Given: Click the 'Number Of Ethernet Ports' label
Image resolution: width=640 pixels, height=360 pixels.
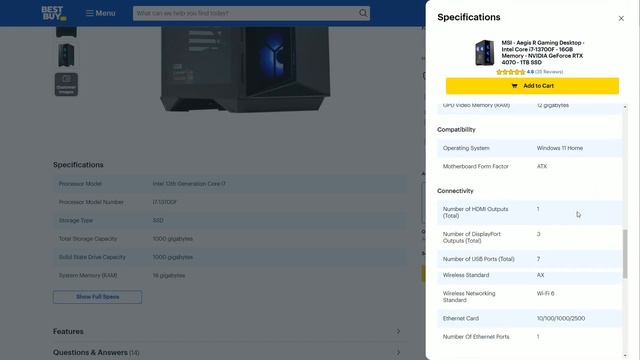Looking at the screenshot, I should (x=476, y=337).
